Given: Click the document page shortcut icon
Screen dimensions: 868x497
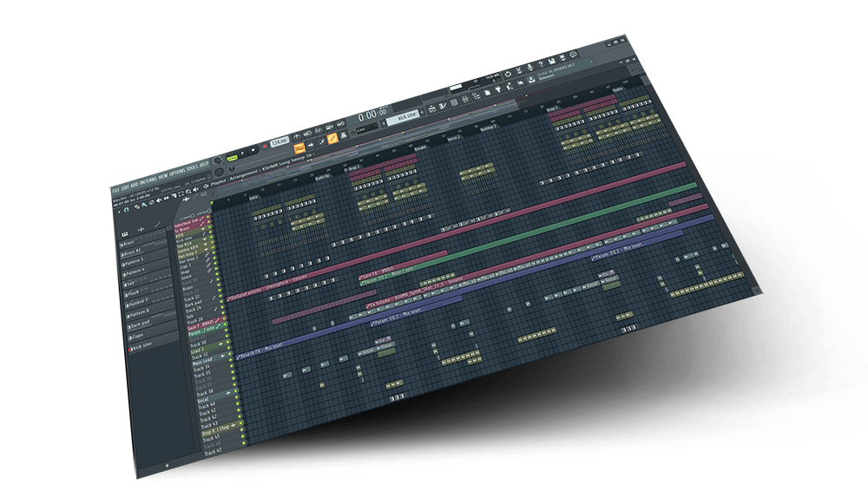Looking at the screenshot, I should click(487, 93).
